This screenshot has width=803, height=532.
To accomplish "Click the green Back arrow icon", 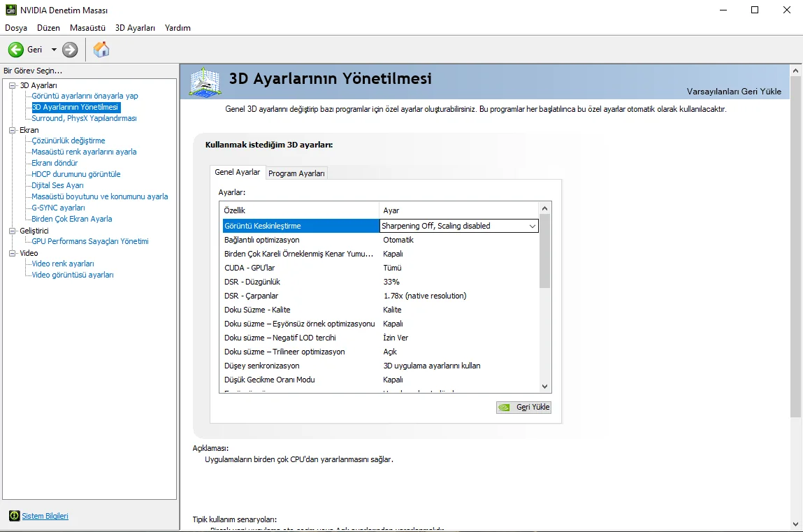I will (x=16, y=50).
